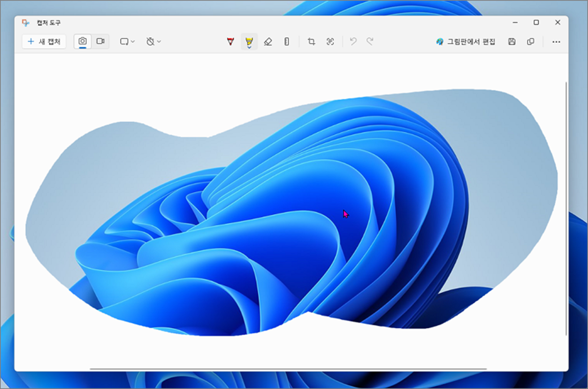Click the Snipping Tool app icon in title bar
This screenshot has width=588, height=389.
[x=26, y=23]
